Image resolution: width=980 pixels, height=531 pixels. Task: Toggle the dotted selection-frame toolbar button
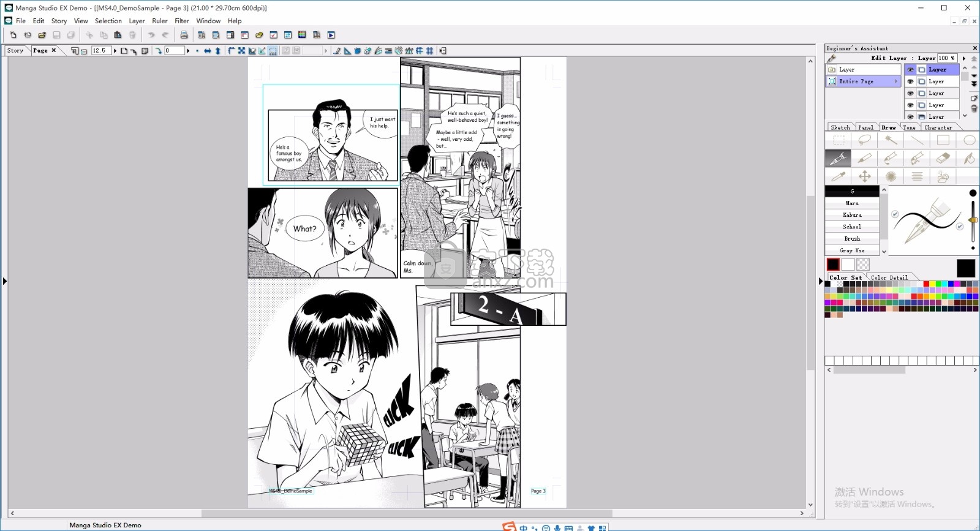tap(273, 51)
